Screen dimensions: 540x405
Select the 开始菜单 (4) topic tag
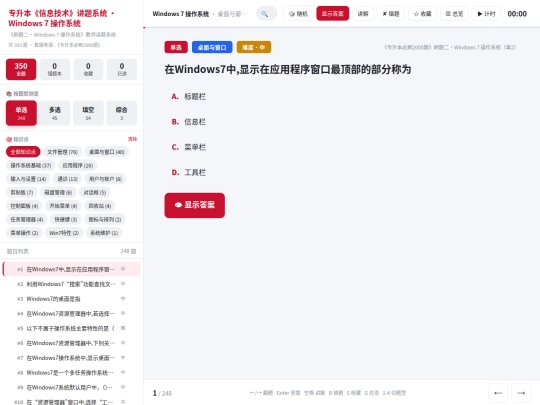pyautogui.click(x=63, y=206)
